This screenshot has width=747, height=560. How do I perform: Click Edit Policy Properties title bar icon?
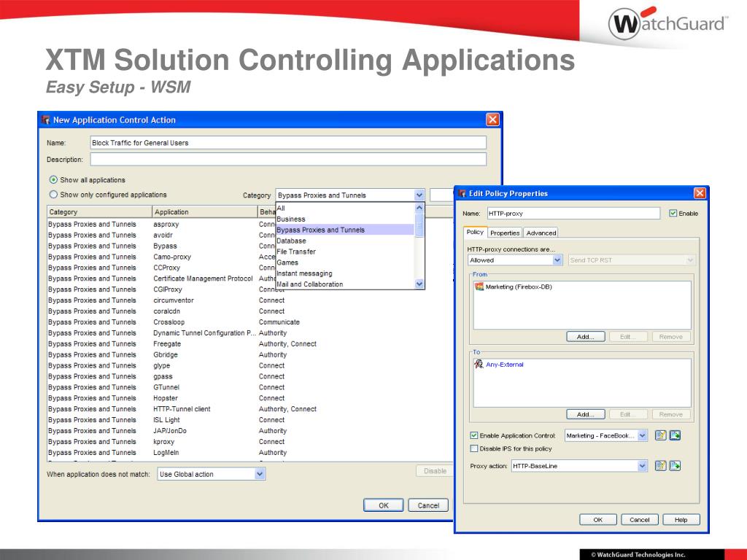point(462,193)
